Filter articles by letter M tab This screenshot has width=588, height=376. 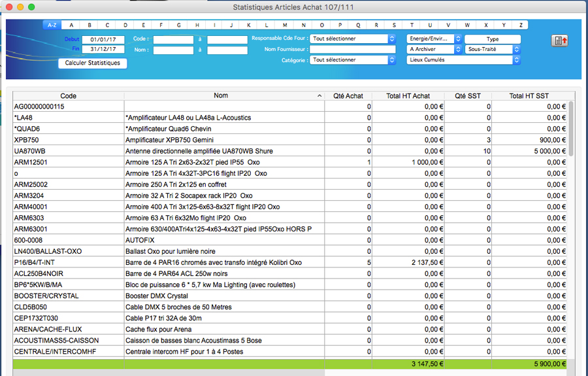[x=285, y=25]
